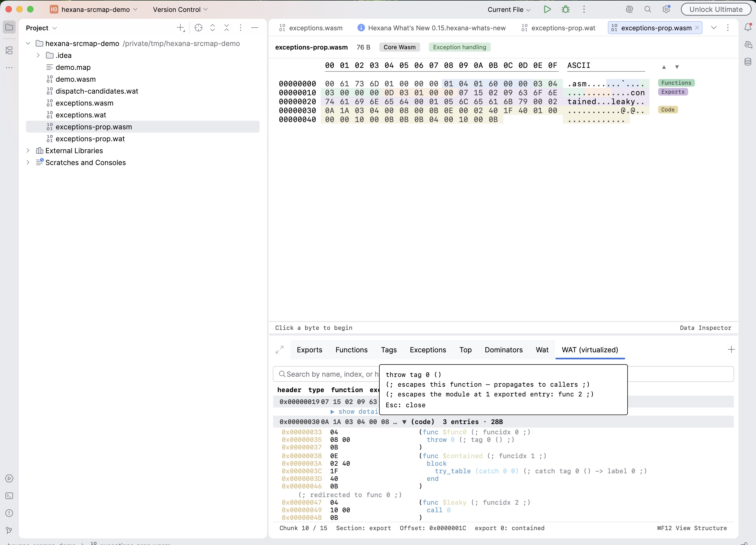Show hidden editor tabs chevron
756x545 pixels.
click(x=714, y=28)
